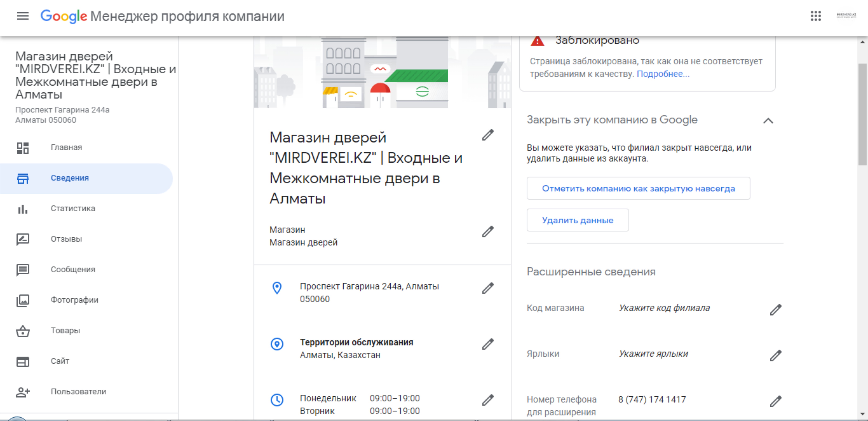Click Отметить компанию как закрытую навсегда
868x421 pixels.
(x=638, y=188)
